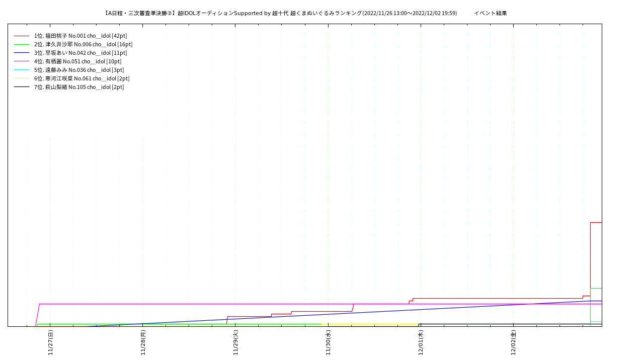Select legend entry 2位 津久井沙耶 No.006
644x362 pixels.
pyautogui.click(x=84, y=44)
